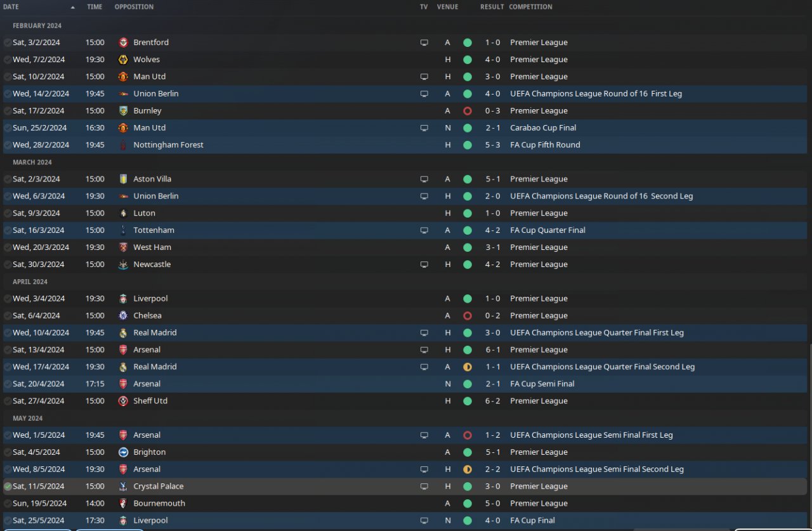Click the Aston Villa club badge

coord(124,180)
